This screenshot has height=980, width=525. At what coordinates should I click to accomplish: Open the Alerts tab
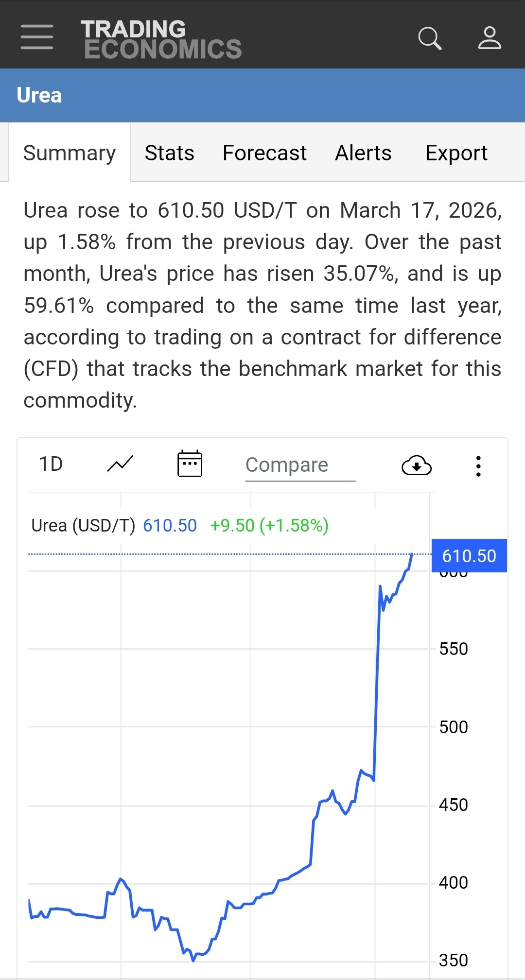(363, 153)
